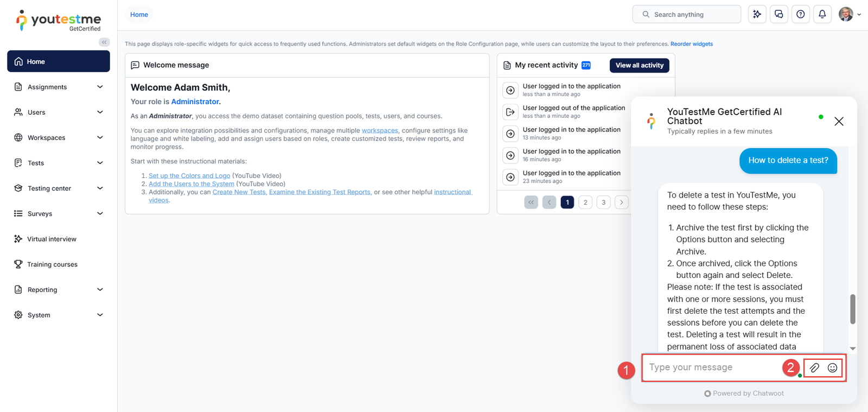Click the Reporting sidebar icon
This screenshot has width=868, height=412.
click(18, 289)
